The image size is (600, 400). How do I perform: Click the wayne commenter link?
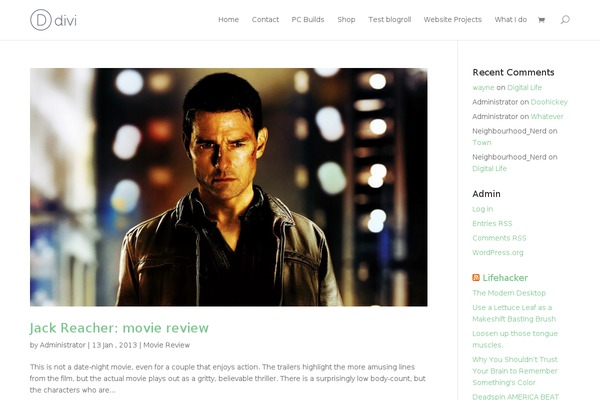483,88
